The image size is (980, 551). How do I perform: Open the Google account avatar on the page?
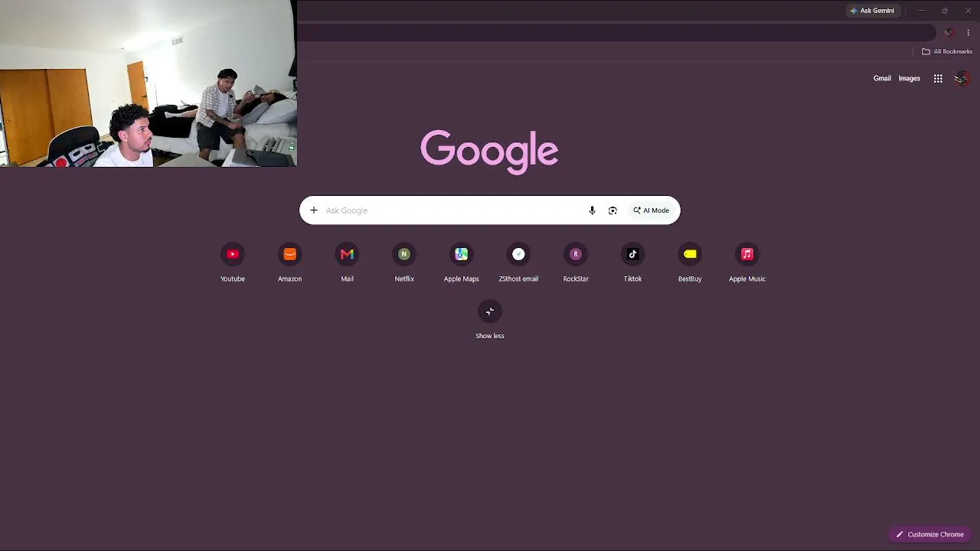[962, 78]
